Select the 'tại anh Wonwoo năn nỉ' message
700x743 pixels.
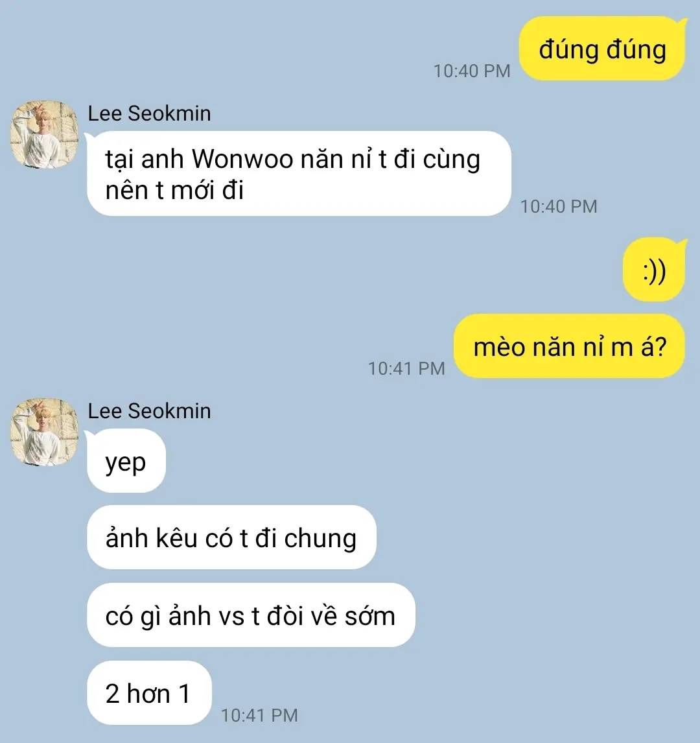(299, 173)
